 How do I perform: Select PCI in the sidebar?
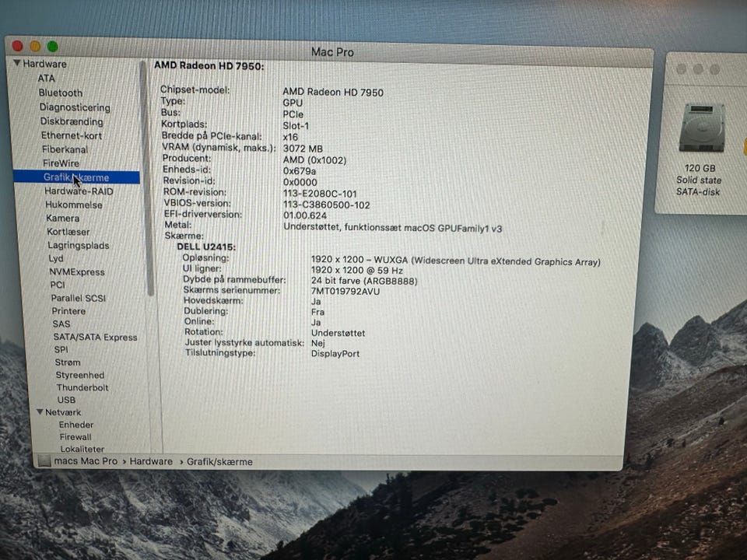coord(58,285)
